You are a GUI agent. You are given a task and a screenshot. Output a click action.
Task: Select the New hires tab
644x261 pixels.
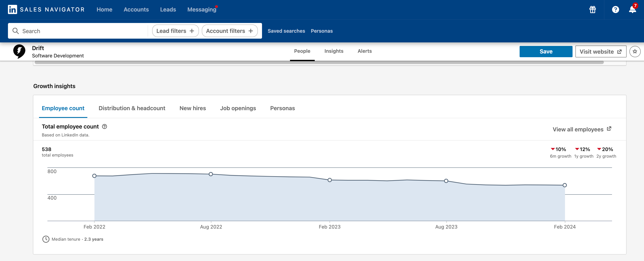tap(193, 108)
